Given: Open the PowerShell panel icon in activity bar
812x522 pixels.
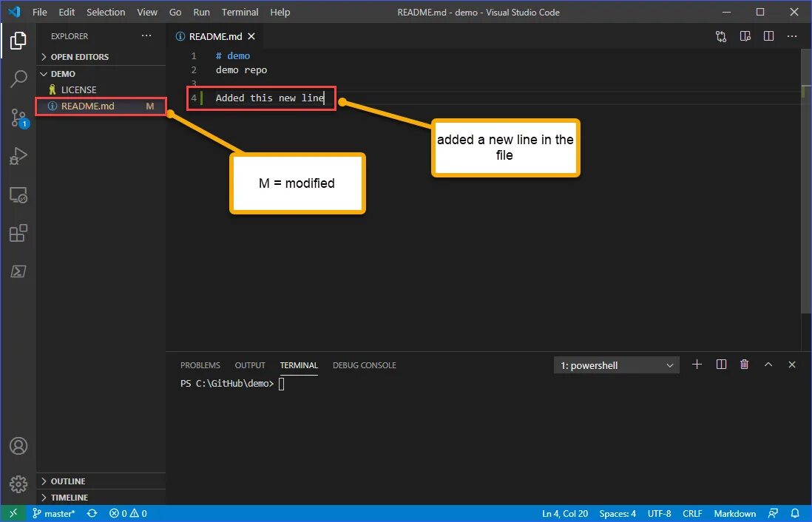Looking at the screenshot, I should coord(18,271).
